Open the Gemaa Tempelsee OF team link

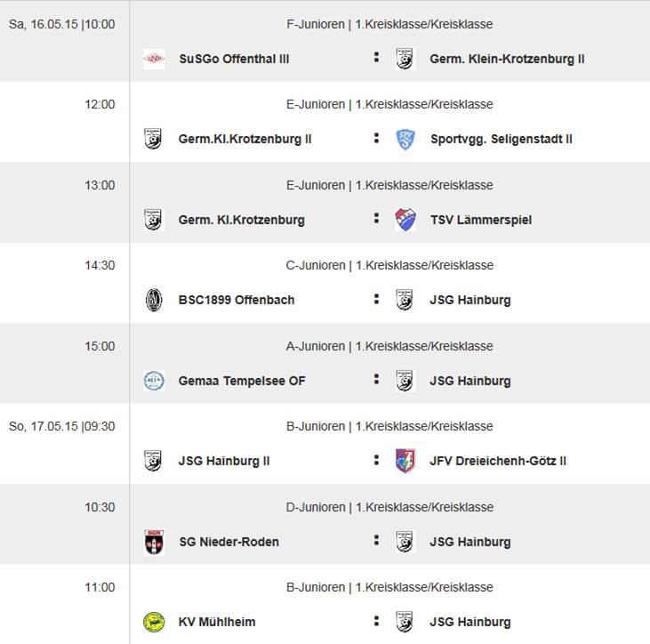click(x=242, y=381)
